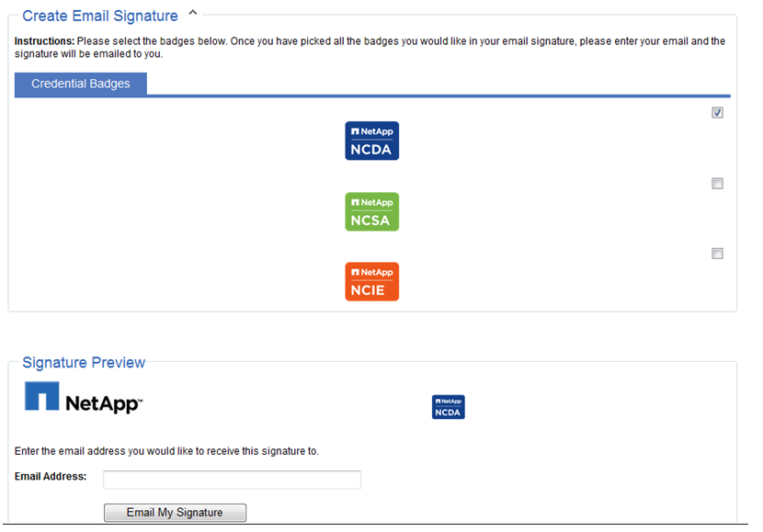Uncheck the NCDA badge checkbox
Image resolution: width=763 pixels, height=532 pixels.
pyautogui.click(x=717, y=112)
